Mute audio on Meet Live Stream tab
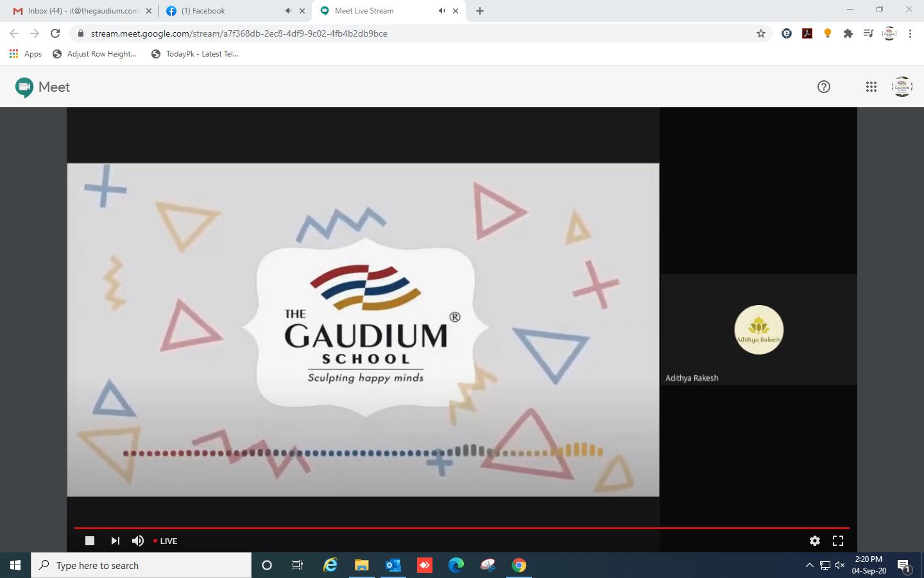The height and width of the screenshot is (578, 924). point(441,11)
